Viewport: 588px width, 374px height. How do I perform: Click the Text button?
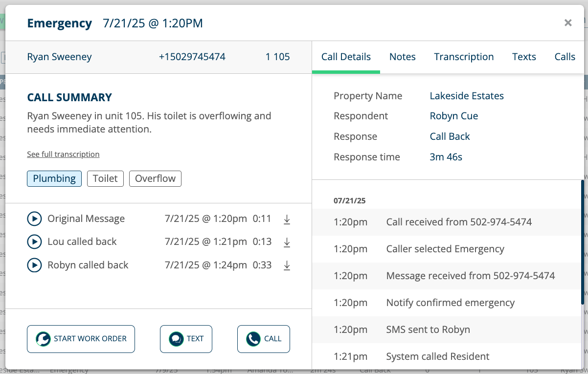point(186,339)
